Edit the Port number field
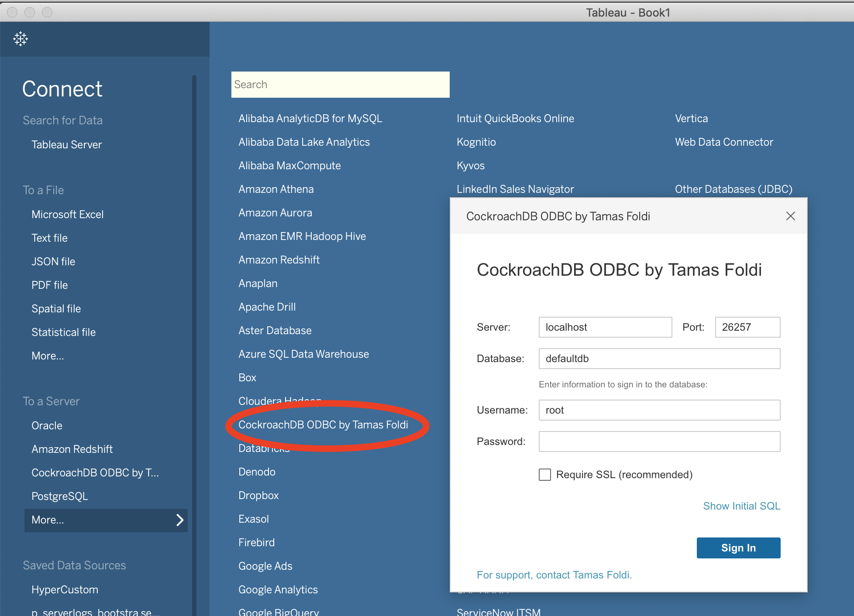854x616 pixels. 747,327
